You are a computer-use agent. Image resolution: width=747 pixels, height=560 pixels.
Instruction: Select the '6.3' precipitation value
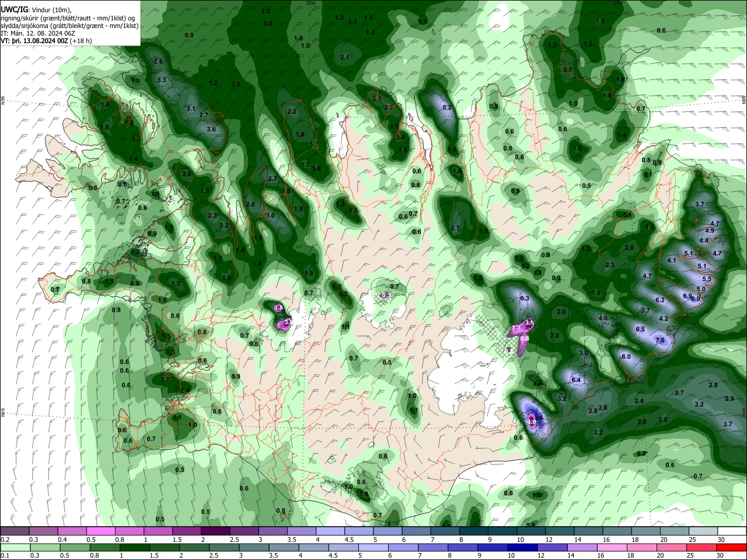tap(524, 299)
